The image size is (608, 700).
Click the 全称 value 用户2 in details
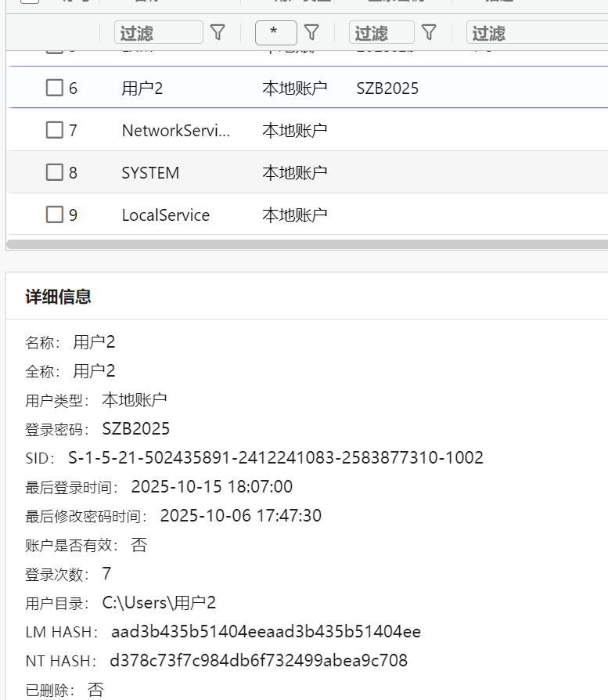coord(94,371)
